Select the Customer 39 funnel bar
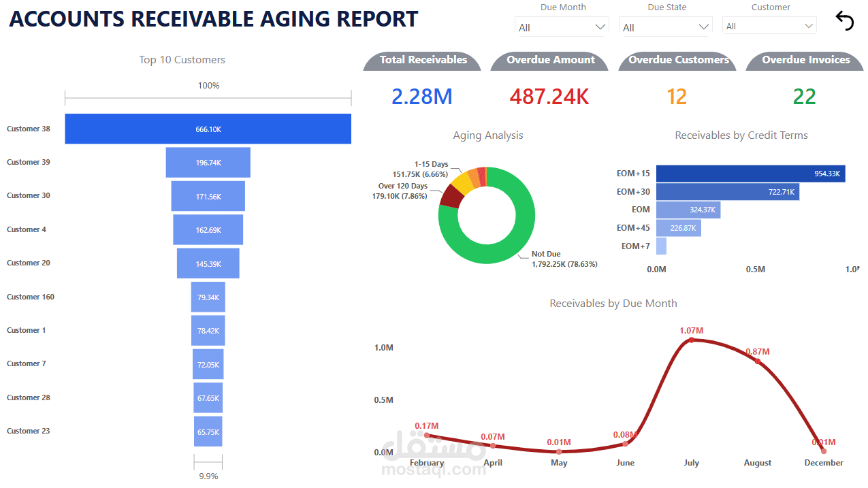This screenshot has height=488, width=868. tap(208, 163)
